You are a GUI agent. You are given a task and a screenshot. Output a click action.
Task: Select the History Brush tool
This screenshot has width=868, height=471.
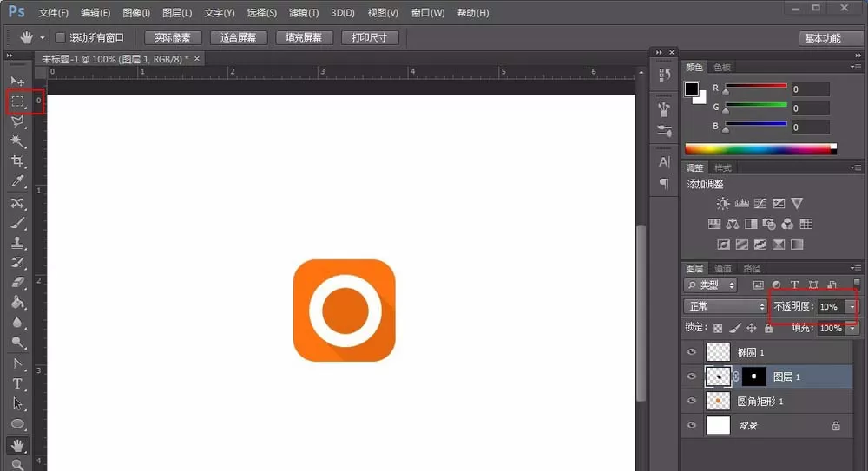[x=17, y=262]
